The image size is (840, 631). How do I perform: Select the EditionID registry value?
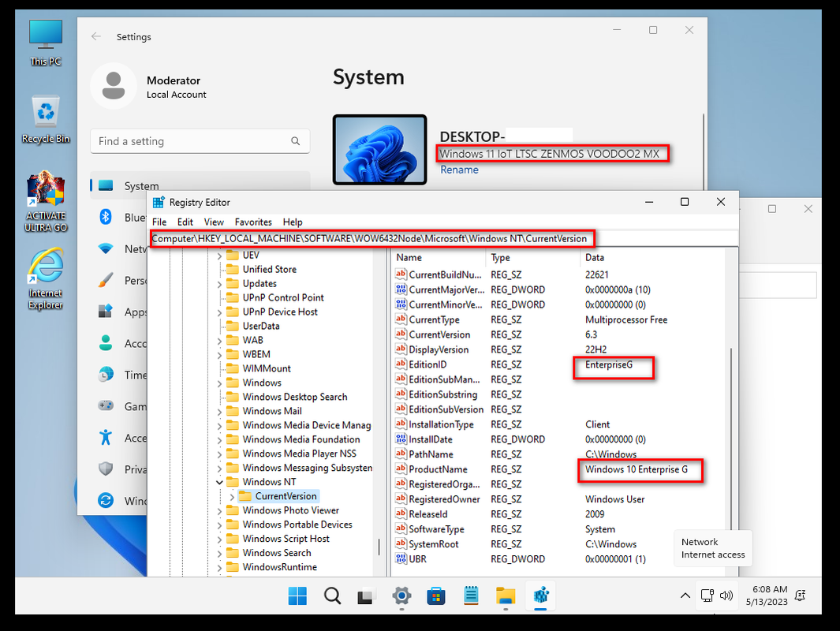coord(427,364)
